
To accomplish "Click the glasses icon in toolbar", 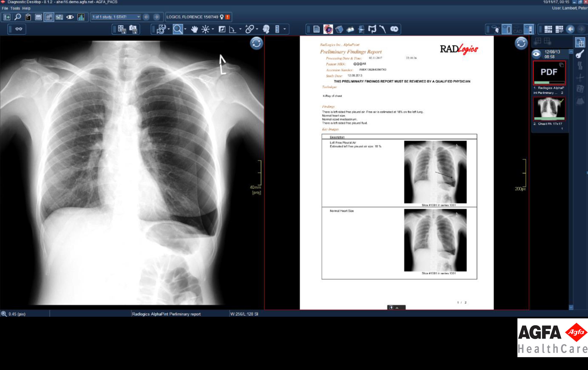I will (x=19, y=29).
